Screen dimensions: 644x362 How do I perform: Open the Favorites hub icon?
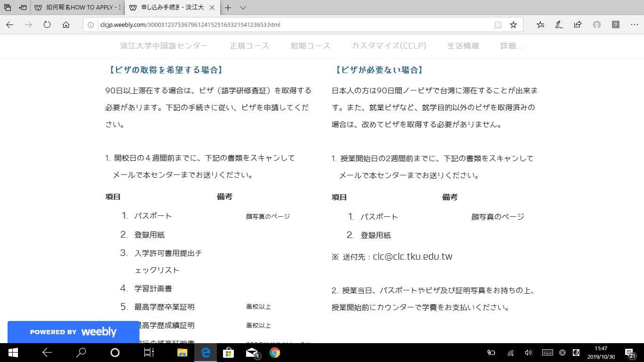point(540,25)
